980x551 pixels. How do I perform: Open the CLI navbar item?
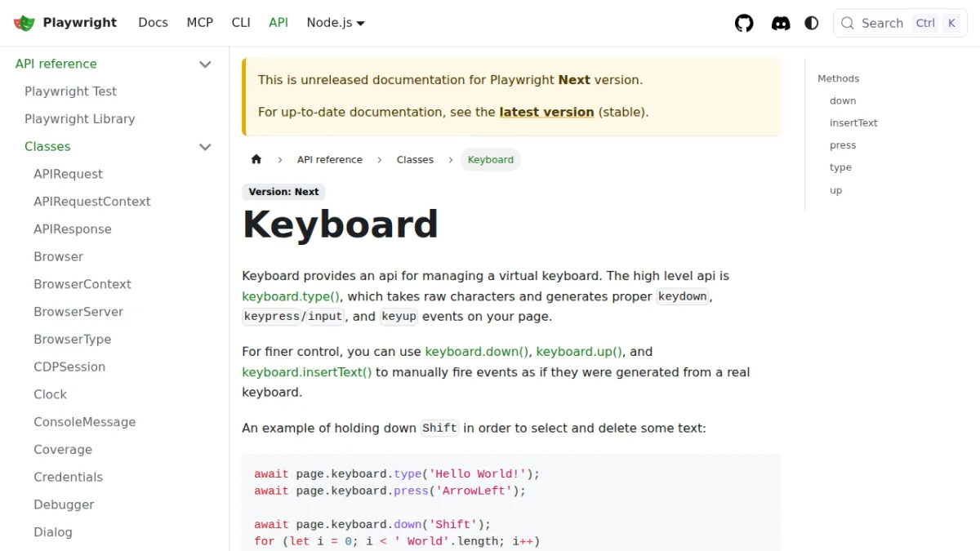241,23
